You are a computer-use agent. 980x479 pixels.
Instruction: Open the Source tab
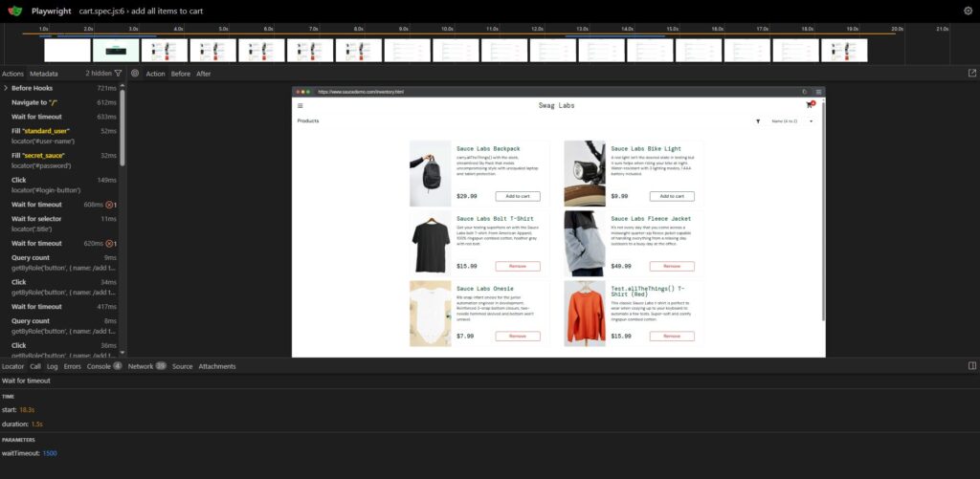point(183,366)
